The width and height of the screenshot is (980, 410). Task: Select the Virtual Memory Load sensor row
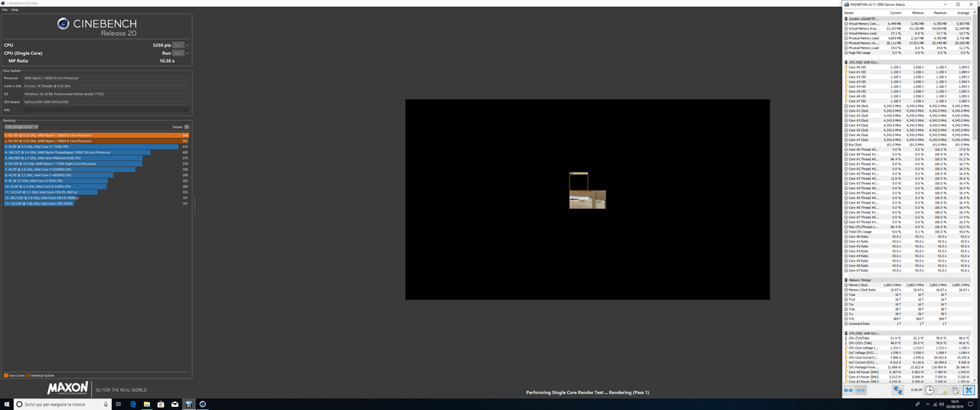(908, 34)
